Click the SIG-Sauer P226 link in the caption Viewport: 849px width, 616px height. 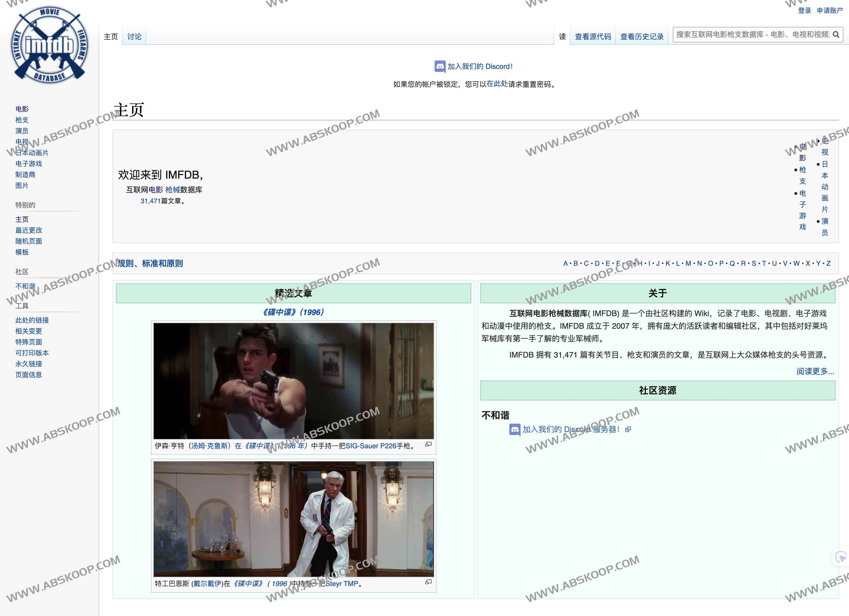[370, 446]
